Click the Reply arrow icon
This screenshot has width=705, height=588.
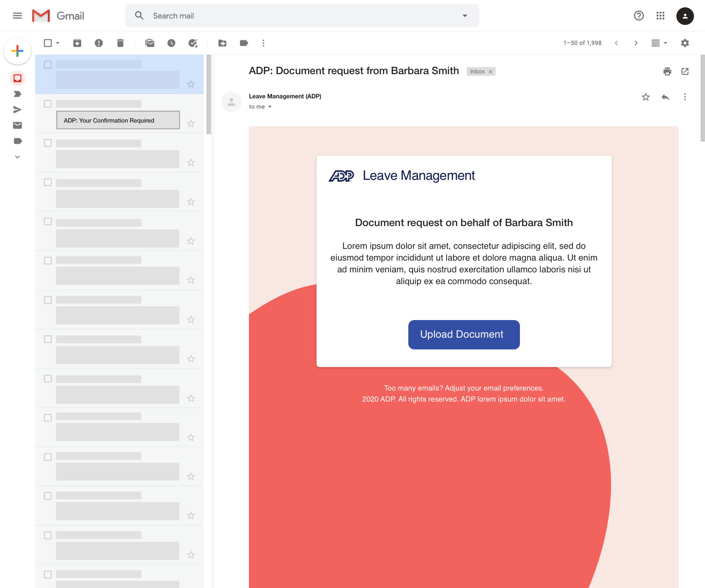665,97
